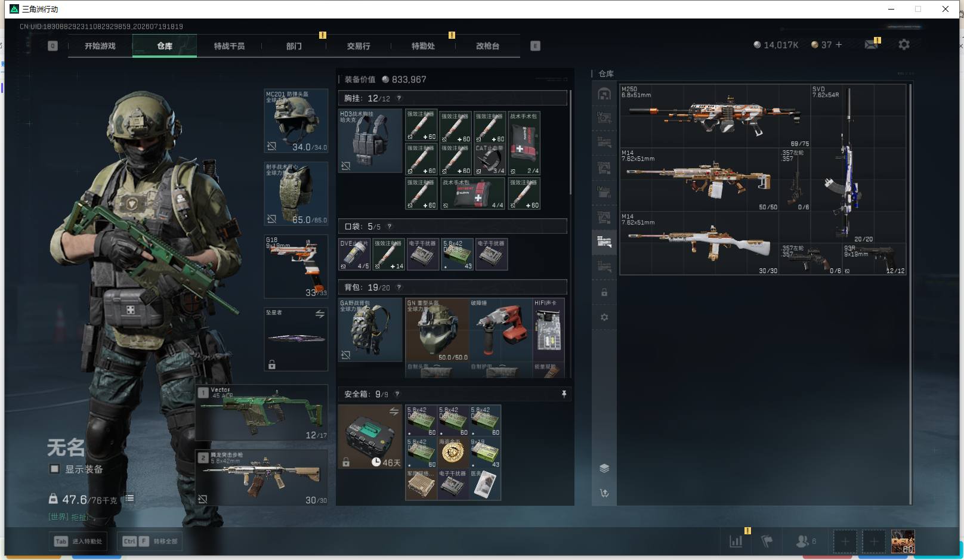Click the plus icon beside 37 coins

point(839,45)
